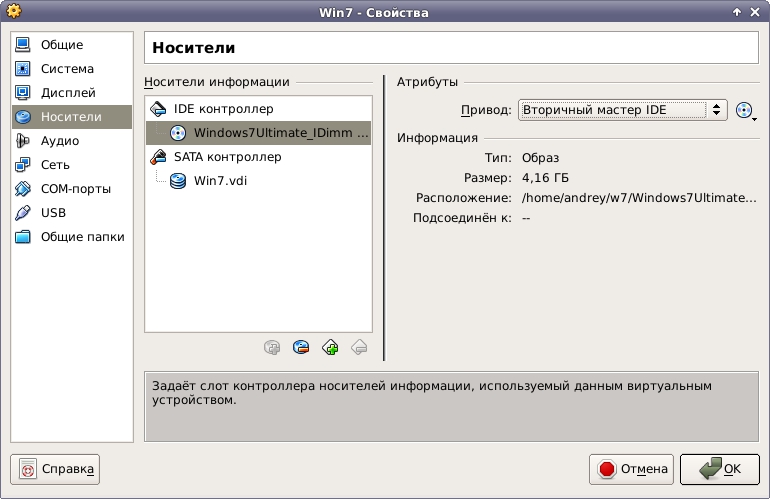
Task: Select the SATA контроллер row
Action: (x=258, y=157)
